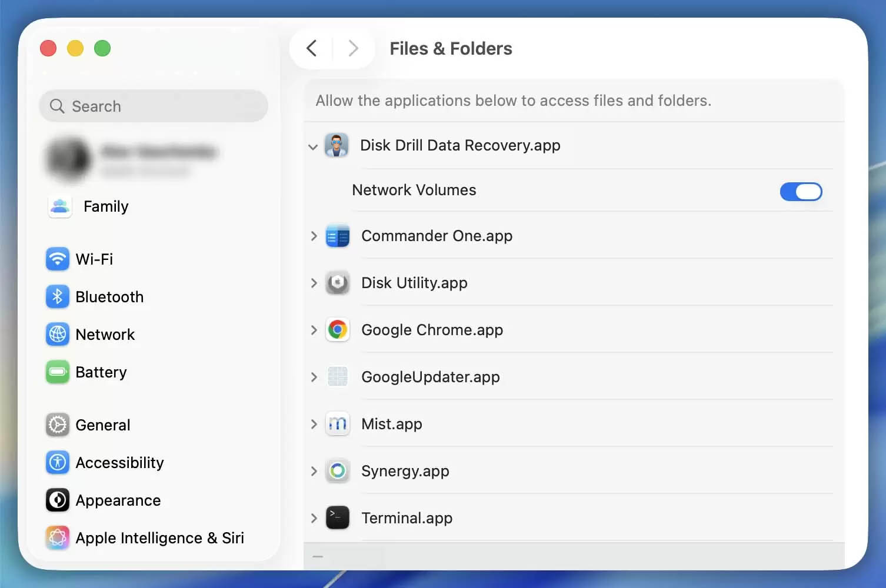
Task: Click the Disk Utility.app name
Action: [x=415, y=283]
